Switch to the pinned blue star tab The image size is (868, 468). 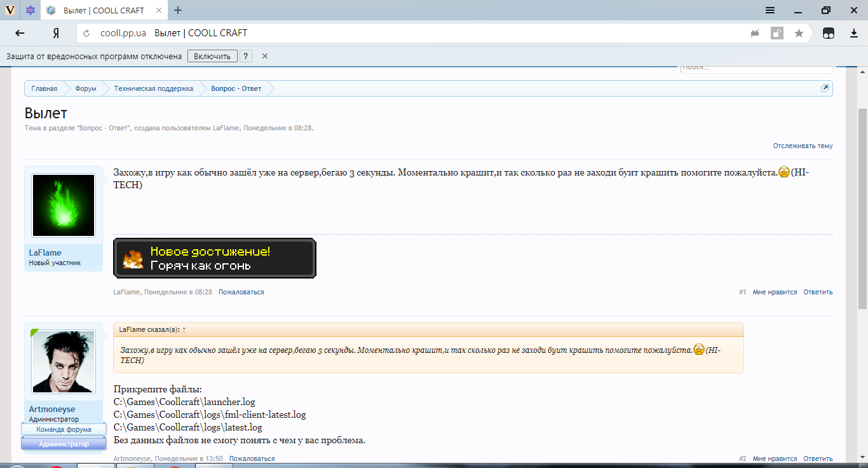point(30,10)
